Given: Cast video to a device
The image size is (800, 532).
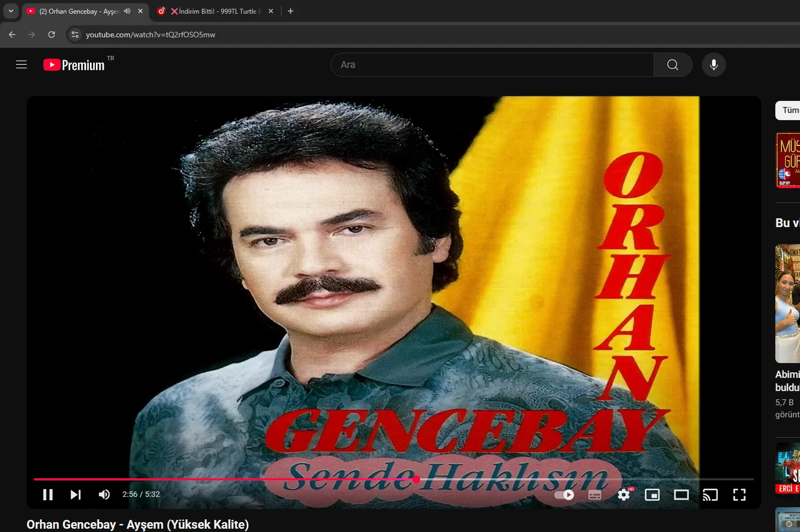Looking at the screenshot, I should tap(710, 495).
